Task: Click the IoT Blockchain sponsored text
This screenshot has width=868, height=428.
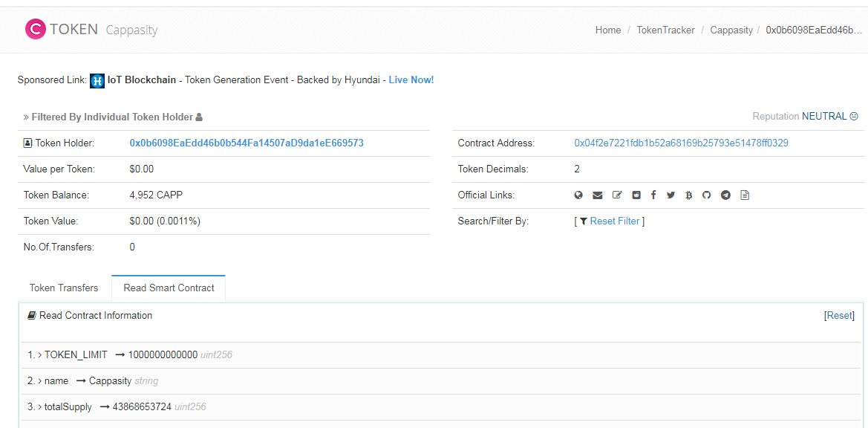Action: [142, 80]
